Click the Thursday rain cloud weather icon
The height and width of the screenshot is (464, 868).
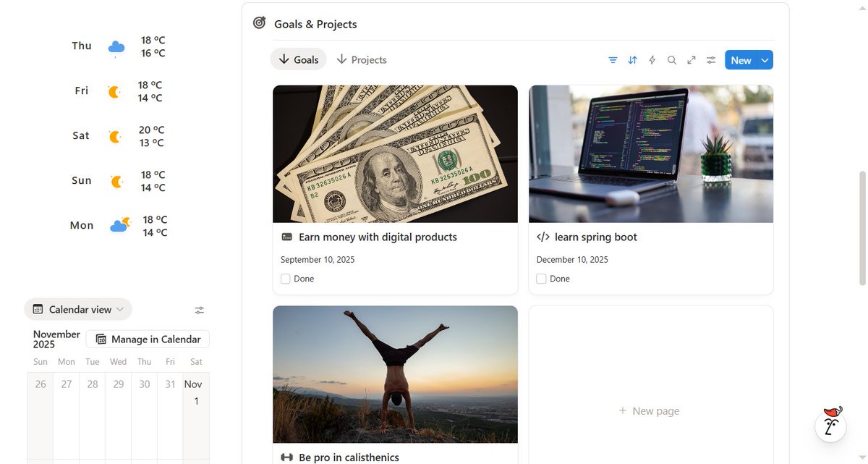click(x=116, y=48)
